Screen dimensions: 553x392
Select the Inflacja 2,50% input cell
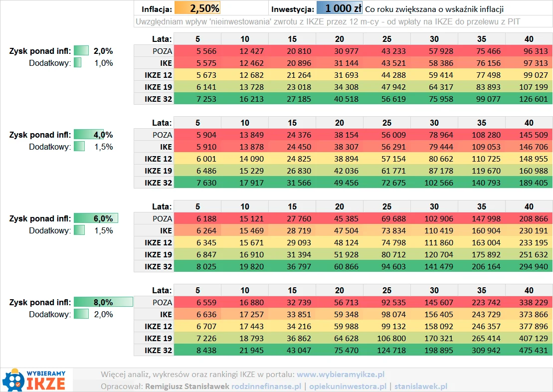[197, 8]
